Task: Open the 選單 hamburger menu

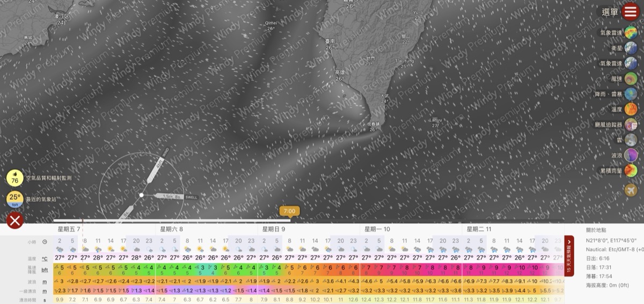Action: click(x=630, y=12)
